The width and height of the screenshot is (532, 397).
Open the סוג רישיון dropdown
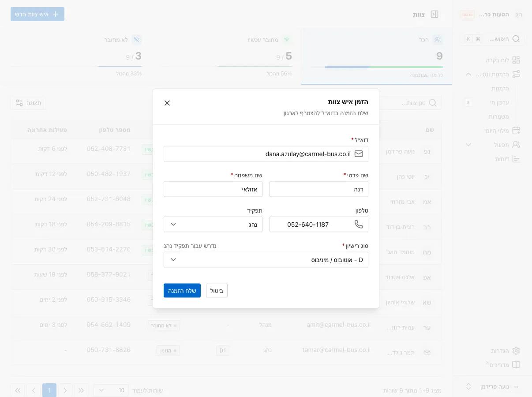click(266, 260)
